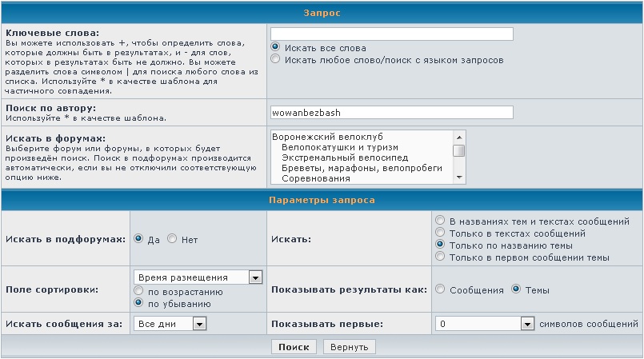
Task: Open the 'Все дни' time period dropdown
Action: [x=170, y=324]
